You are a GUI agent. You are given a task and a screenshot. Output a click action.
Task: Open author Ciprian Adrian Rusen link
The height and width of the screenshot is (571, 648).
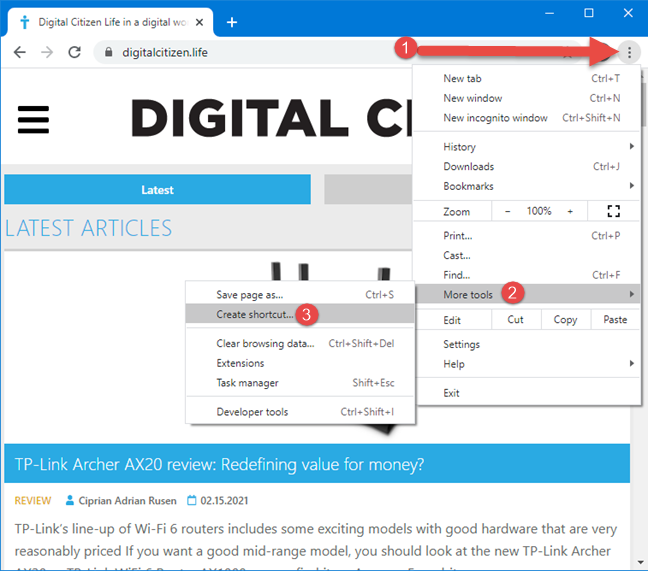(x=127, y=501)
